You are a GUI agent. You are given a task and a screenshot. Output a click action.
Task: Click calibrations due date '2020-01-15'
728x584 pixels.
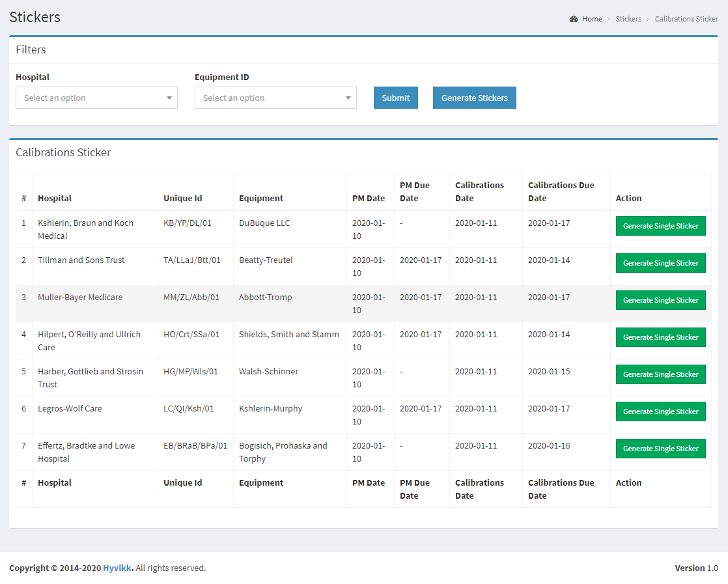tap(549, 371)
